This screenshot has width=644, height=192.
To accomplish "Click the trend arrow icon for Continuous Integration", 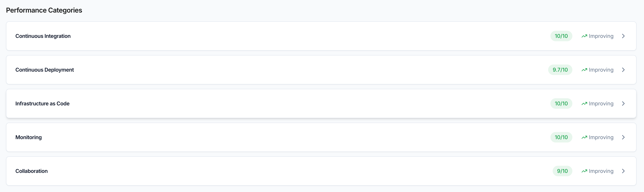I will [584, 36].
